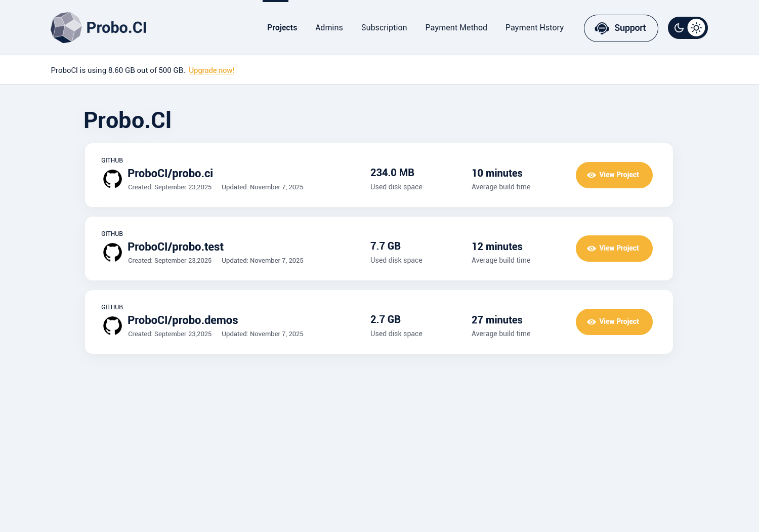Screen dimensions: 759x532
Task: Click Used disk space label under 7.7 GB
Action: (x=396, y=260)
